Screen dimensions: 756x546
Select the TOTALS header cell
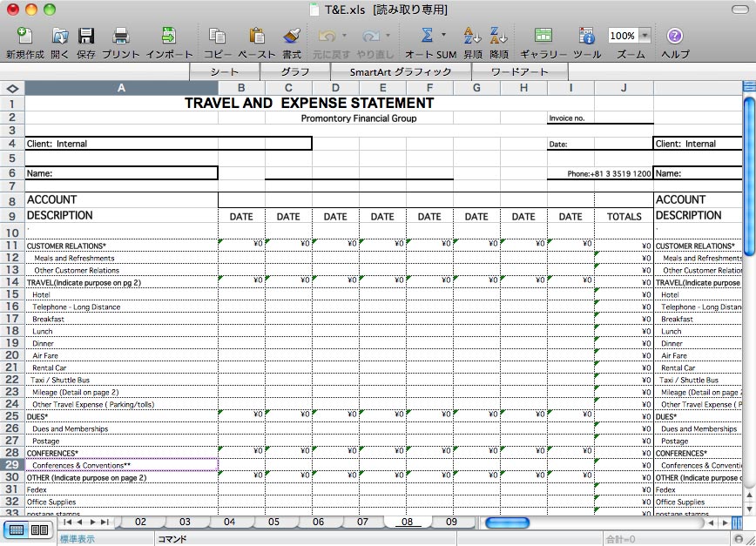coord(624,216)
